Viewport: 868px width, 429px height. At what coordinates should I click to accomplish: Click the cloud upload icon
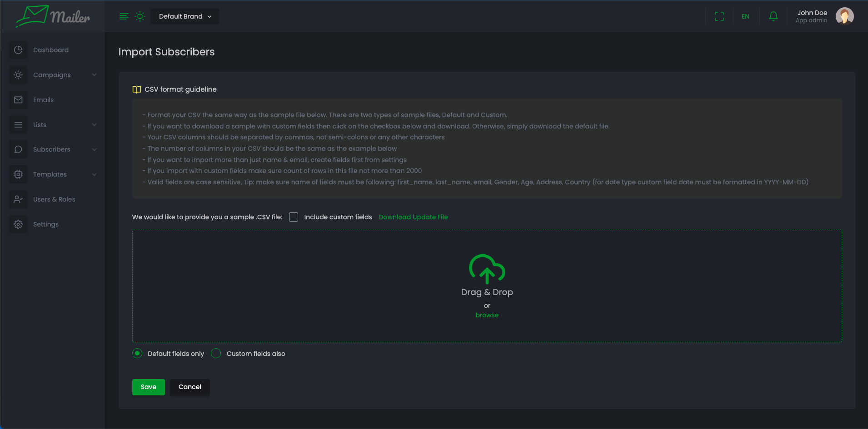click(x=487, y=269)
